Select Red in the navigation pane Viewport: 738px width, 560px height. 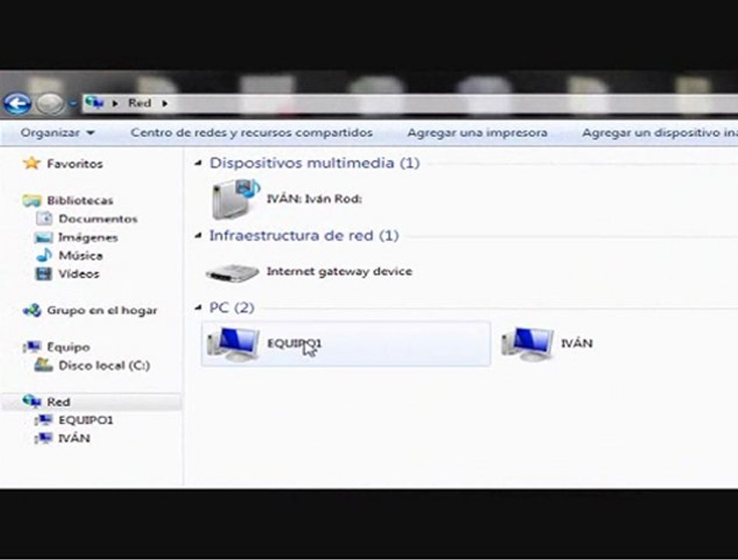pos(58,402)
